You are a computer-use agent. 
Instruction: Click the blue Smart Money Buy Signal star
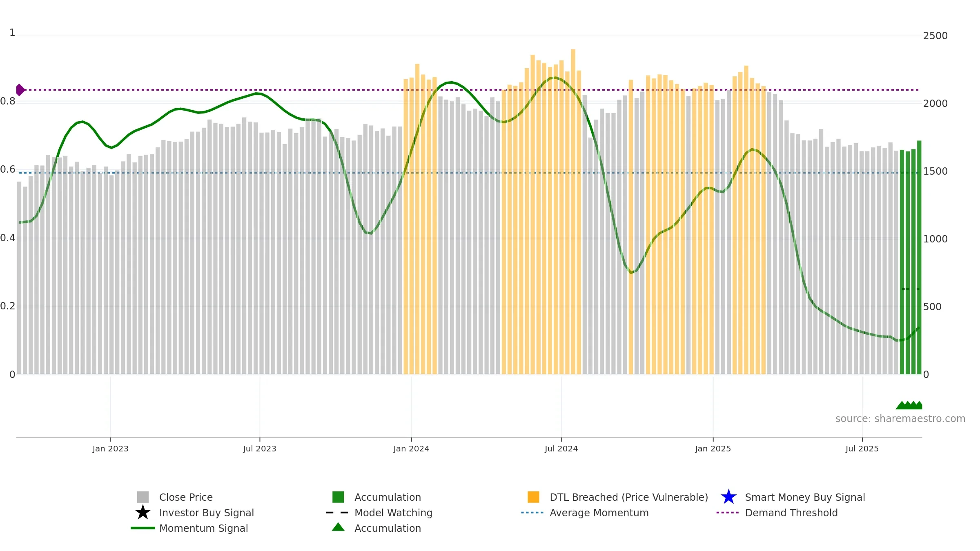[728, 497]
